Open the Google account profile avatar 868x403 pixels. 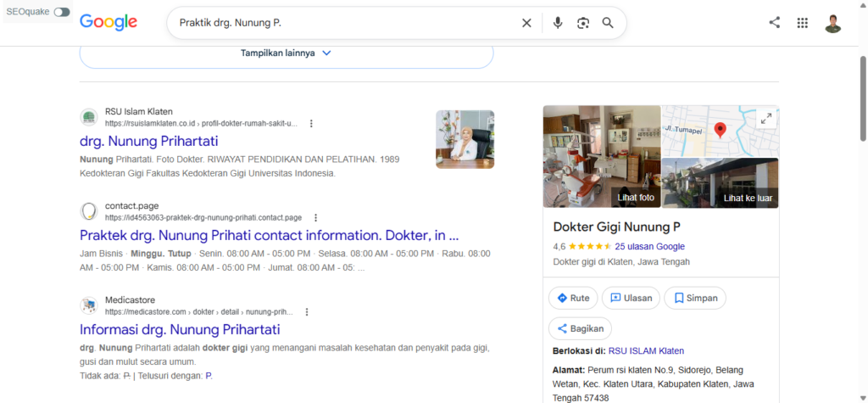[x=832, y=23]
